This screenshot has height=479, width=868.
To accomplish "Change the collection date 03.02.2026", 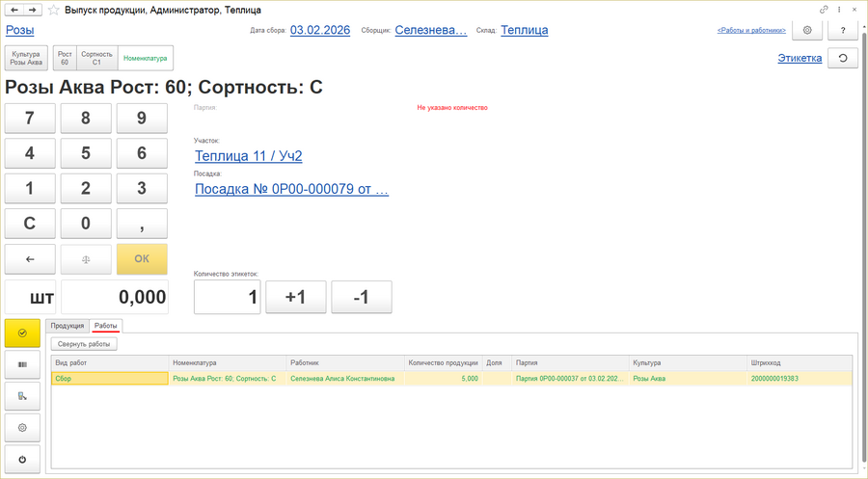I will 320,30.
